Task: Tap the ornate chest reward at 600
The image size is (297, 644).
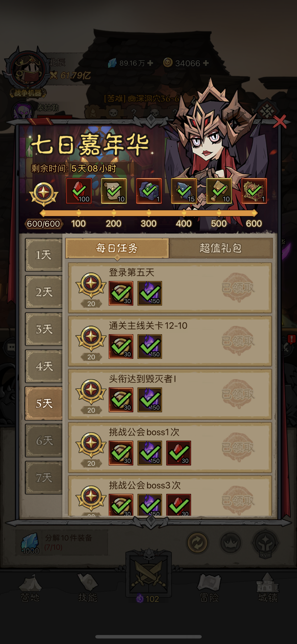Action: click(254, 191)
